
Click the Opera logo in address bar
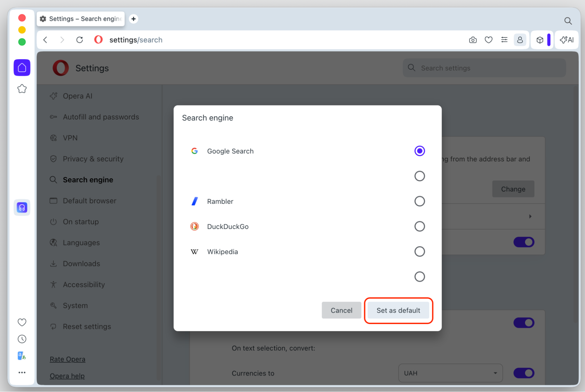[x=99, y=40]
